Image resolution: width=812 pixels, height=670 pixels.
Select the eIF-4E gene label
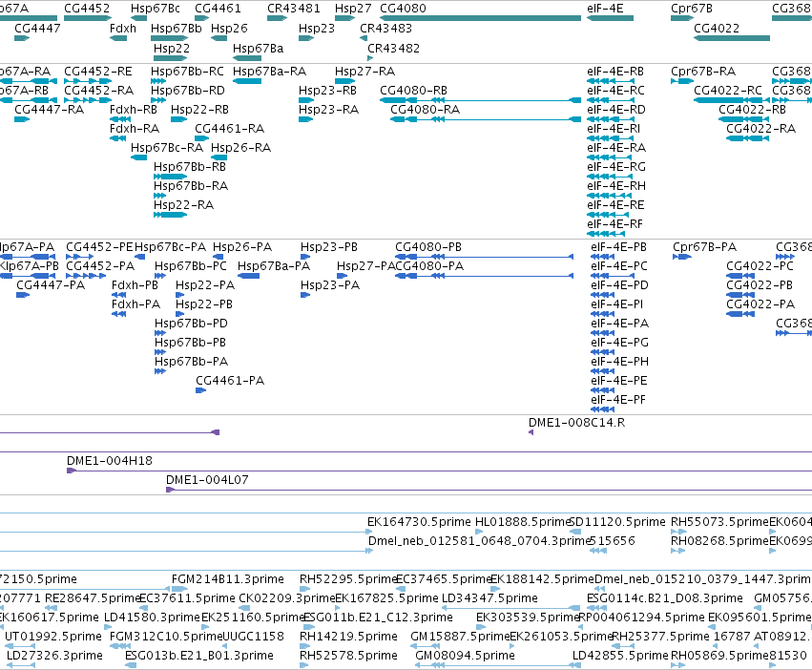tap(605, 9)
